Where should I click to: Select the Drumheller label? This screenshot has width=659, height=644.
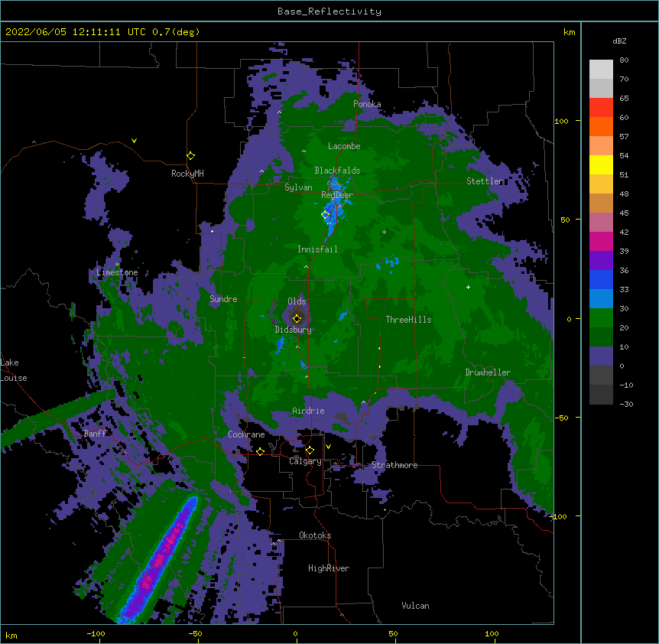click(x=488, y=372)
